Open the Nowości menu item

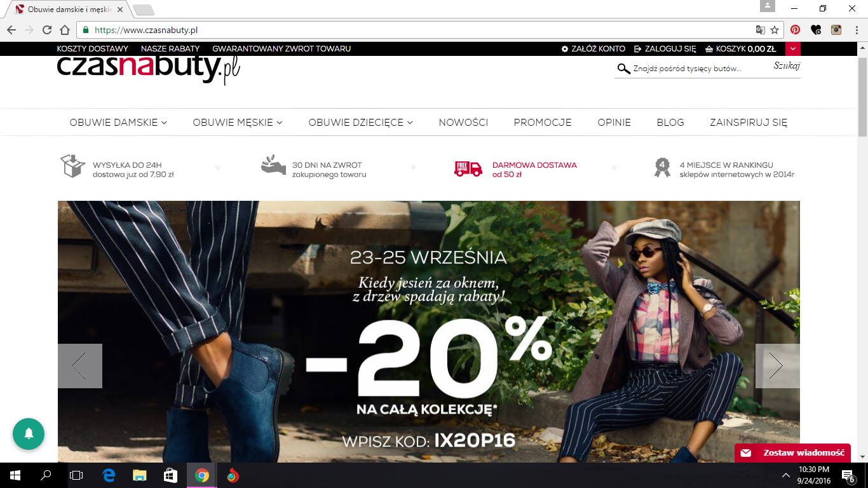pyautogui.click(x=463, y=123)
